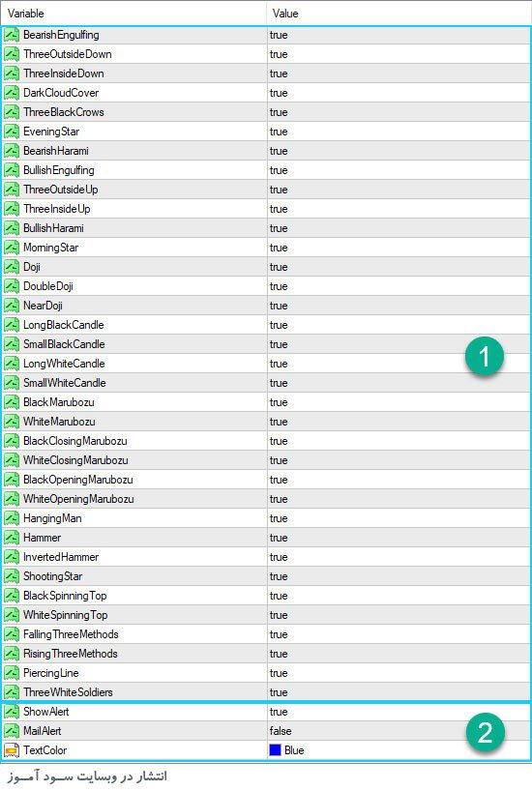Open the TextColor Blue value dropdown
The width and height of the screenshot is (532, 791).
pyautogui.click(x=399, y=750)
